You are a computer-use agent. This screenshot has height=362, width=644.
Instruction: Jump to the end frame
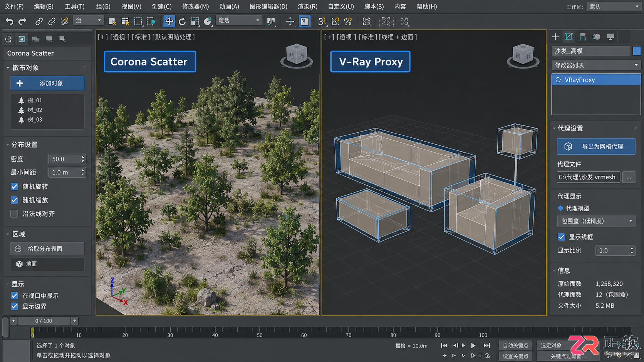pyautogui.click(x=487, y=345)
